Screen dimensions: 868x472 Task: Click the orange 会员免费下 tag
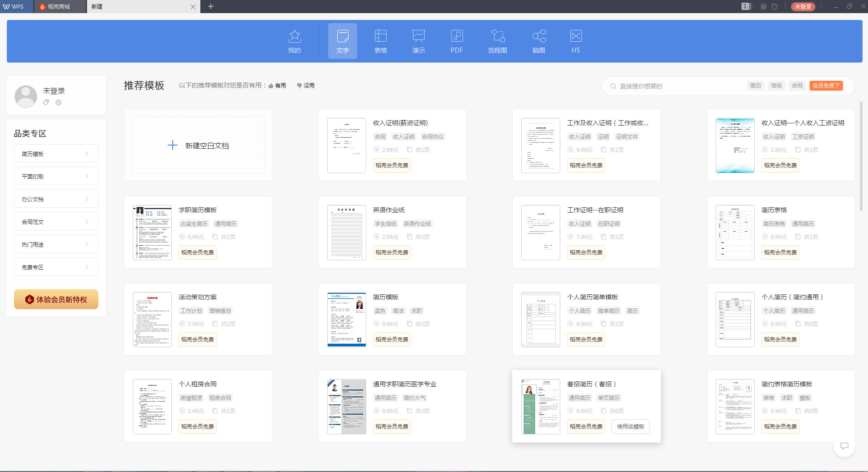point(826,86)
